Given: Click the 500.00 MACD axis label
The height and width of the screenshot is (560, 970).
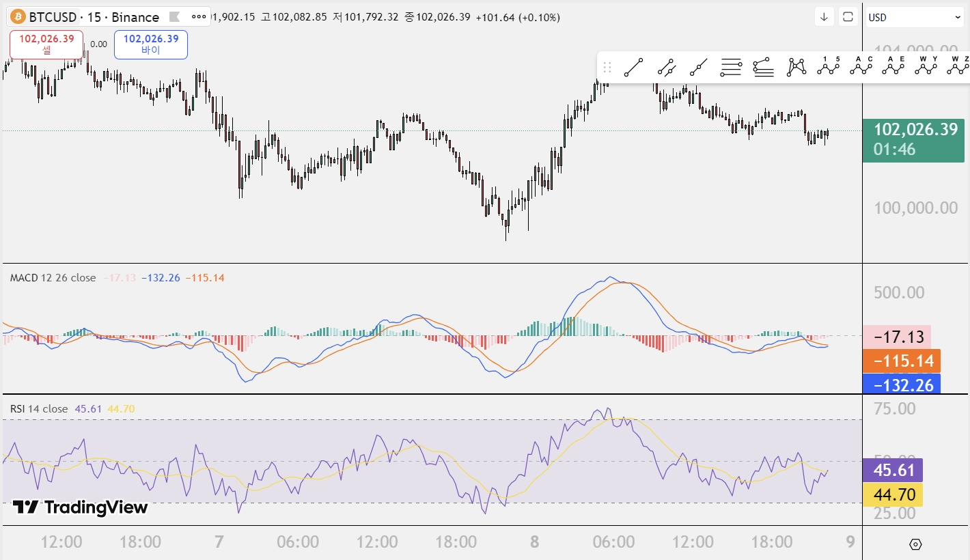Looking at the screenshot, I should coord(900,292).
